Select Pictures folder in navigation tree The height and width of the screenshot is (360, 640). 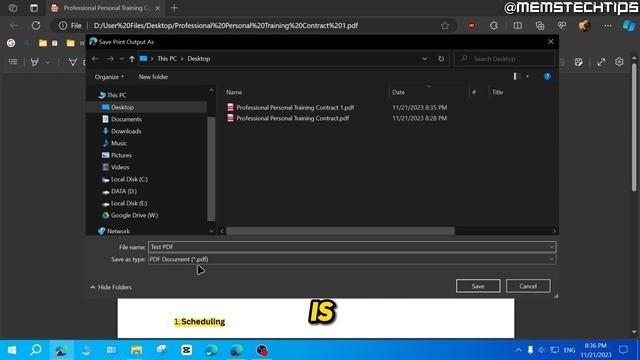(x=117, y=155)
